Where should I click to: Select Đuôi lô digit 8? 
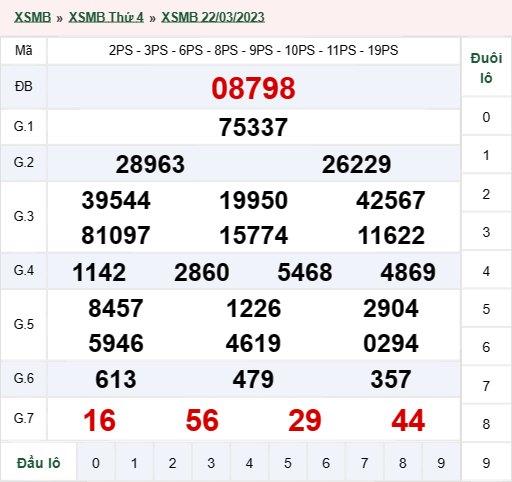pos(486,424)
